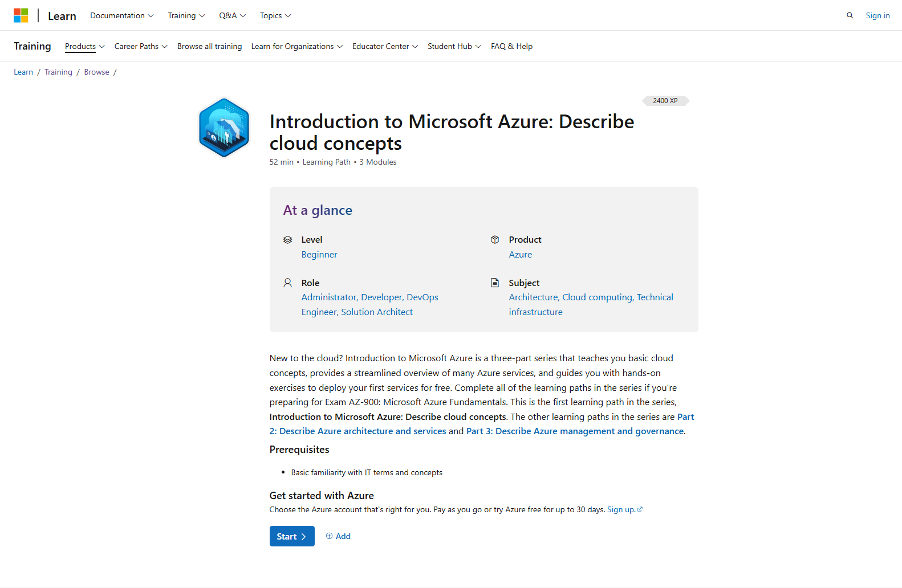Click the 'Prerequisites' heading

tap(299, 450)
